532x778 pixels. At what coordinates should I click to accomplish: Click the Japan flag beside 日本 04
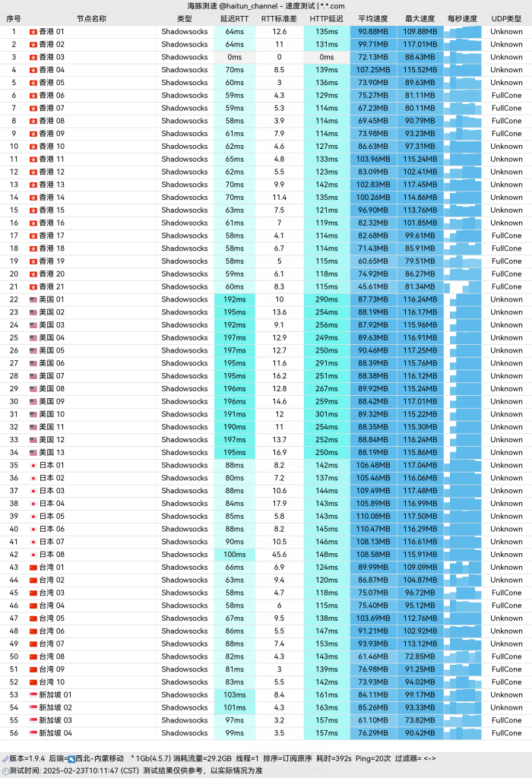(x=33, y=504)
